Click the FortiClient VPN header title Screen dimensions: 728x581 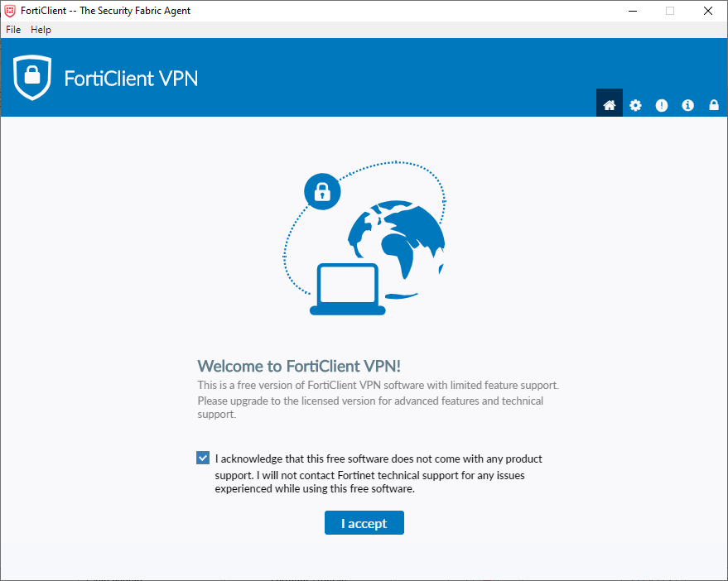[x=131, y=79]
